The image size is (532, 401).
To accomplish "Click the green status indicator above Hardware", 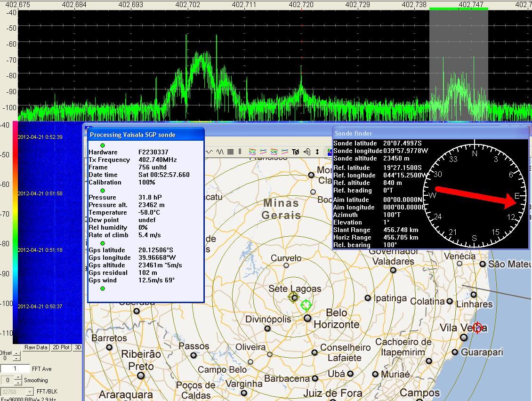I will pos(103,145).
